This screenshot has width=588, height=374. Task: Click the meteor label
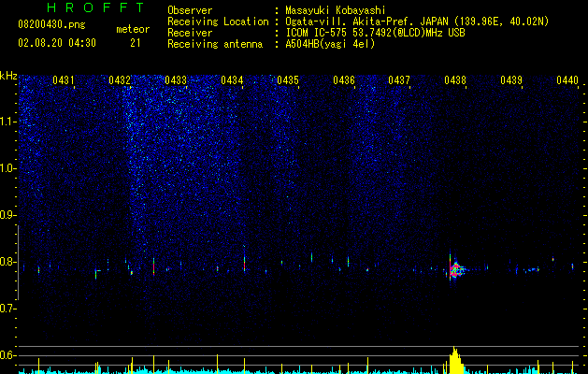click(x=133, y=29)
